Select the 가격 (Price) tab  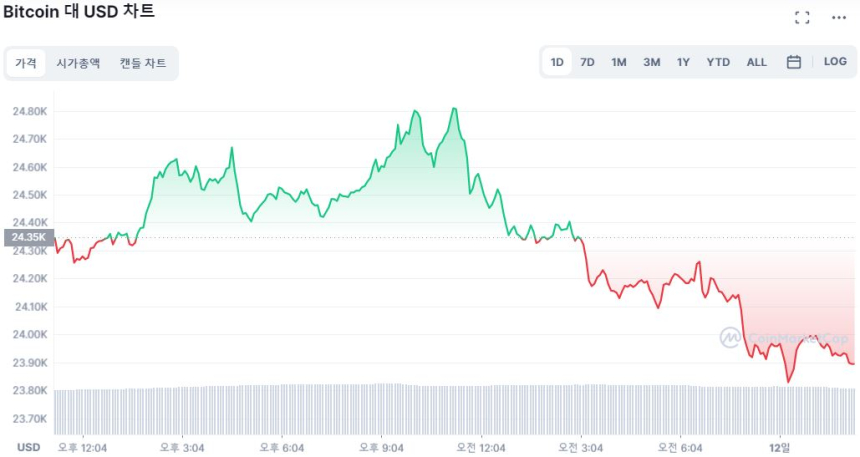pos(26,63)
